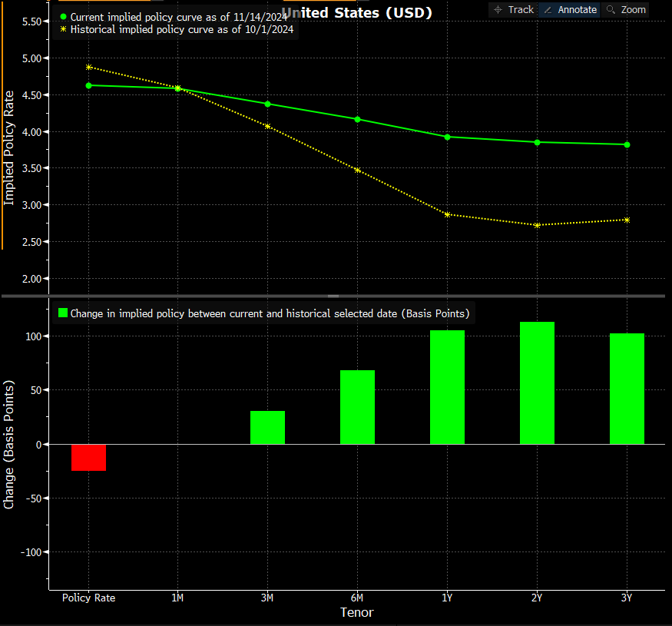672x626 pixels.
Task: Click the 'Tenor' x-axis title
Action: 357,612
